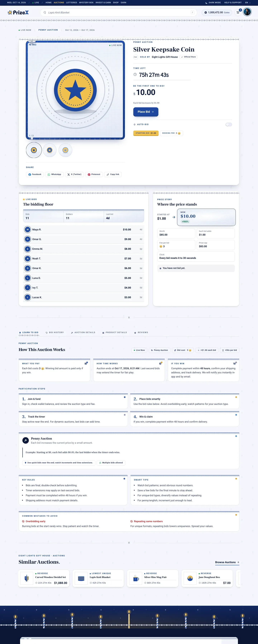Open the Silver Rim Mug Pair auction
The height and width of the screenshot is (644, 258).
pos(152,578)
